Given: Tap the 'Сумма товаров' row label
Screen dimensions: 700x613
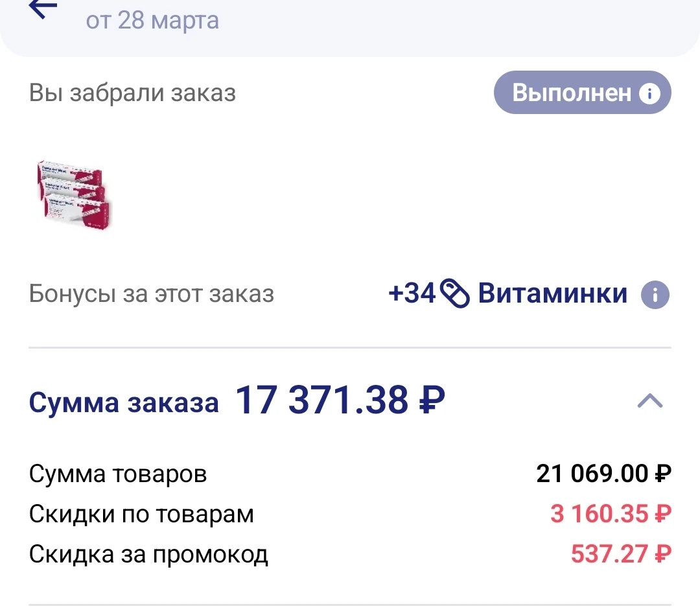Looking at the screenshot, I should click(x=118, y=474).
